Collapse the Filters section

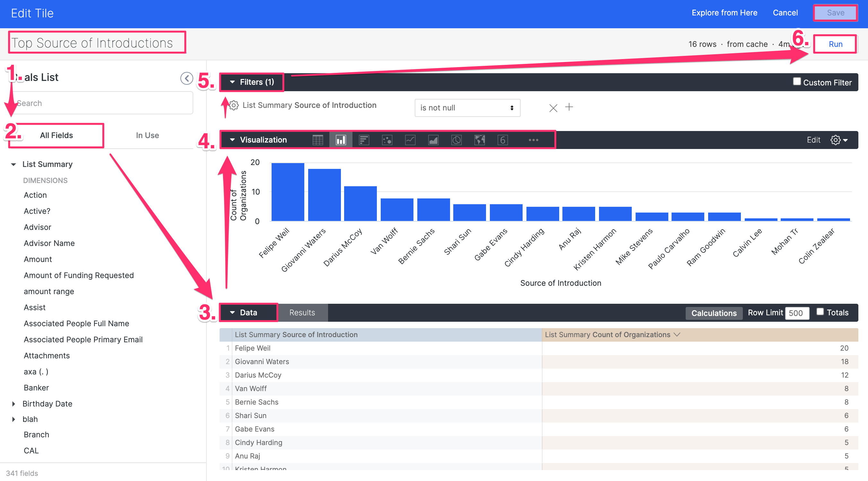(232, 82)
